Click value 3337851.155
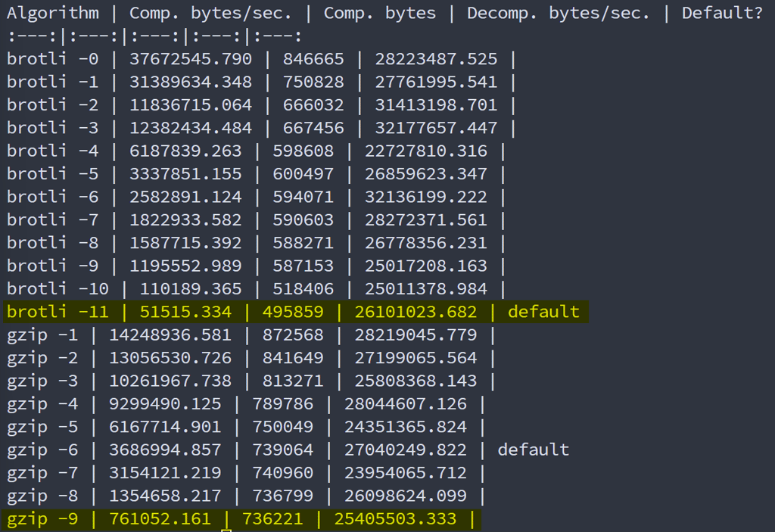Screen dimensions: 775x532 [185, 173]
